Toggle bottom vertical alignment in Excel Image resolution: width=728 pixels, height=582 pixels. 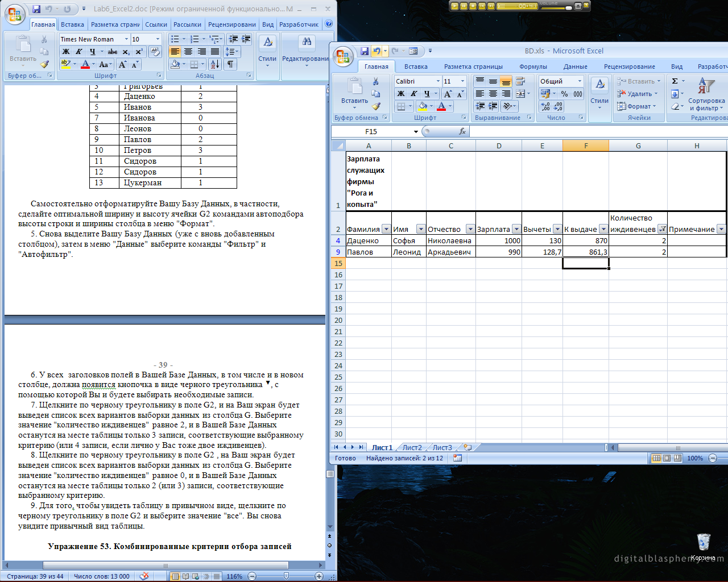[x=506, y=81]
